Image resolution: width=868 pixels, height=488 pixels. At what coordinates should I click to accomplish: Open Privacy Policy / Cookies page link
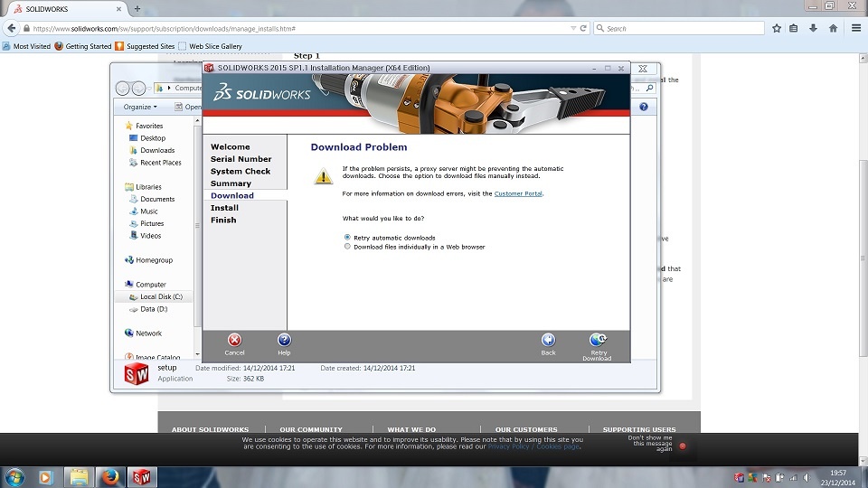[x=533, y=446]
